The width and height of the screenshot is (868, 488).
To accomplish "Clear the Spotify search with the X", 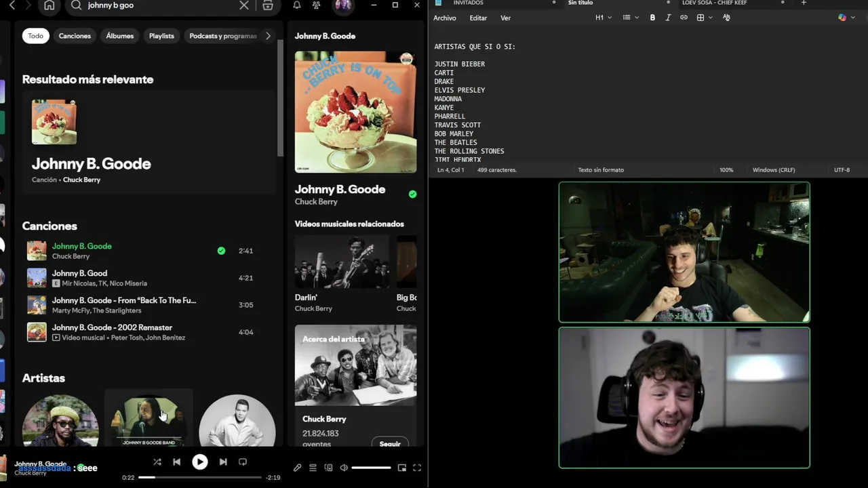I will point(244,5).
